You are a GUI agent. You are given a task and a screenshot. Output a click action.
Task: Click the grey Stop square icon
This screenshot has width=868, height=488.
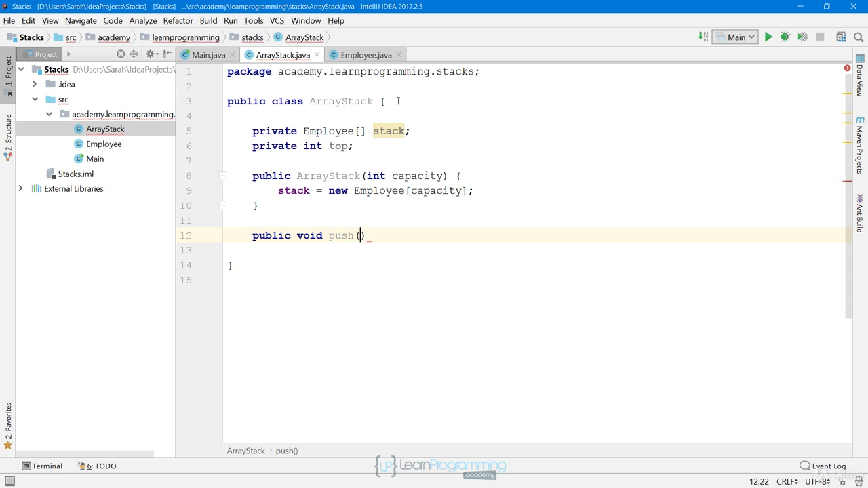(820, 37)
